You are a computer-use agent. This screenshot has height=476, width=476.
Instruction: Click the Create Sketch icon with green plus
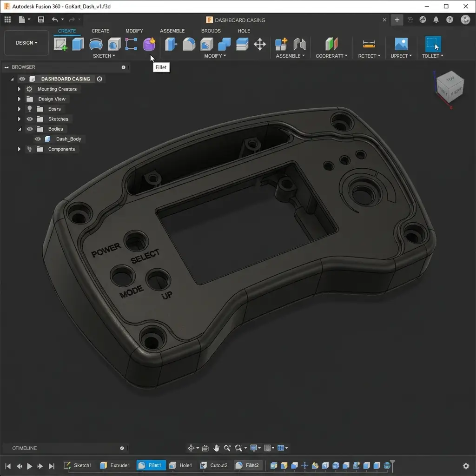click(60, 44)
